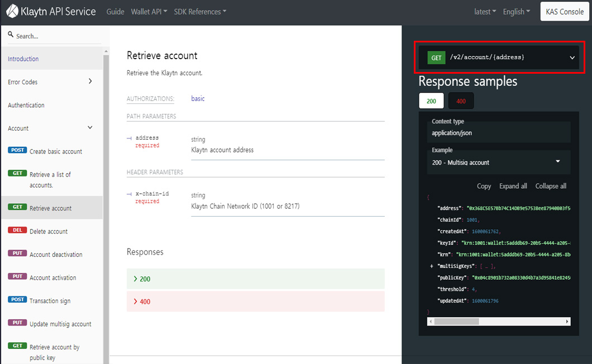The image size is (592, 364).
Task: Click PUT badge beside Account deactivation
Action: (x=17, y=253)
